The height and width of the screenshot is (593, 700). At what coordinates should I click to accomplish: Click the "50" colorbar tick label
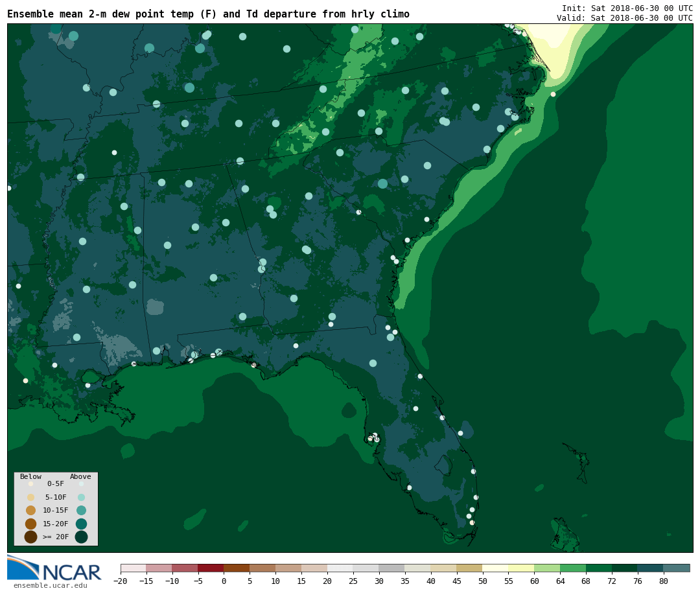pos(483,581)
